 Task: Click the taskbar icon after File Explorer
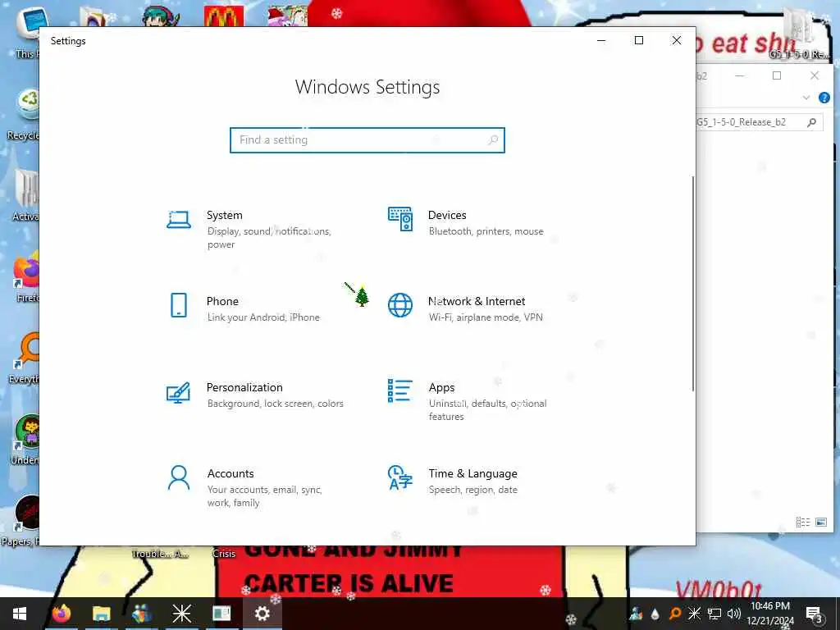point(141,614)
